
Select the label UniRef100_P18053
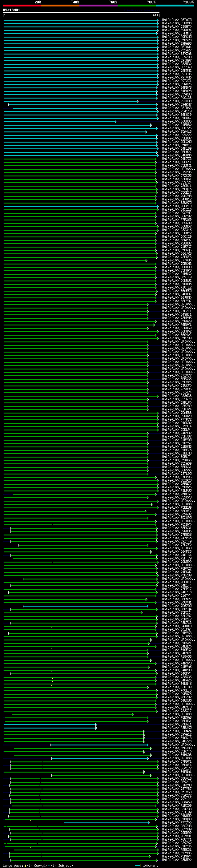coord(177,656)
